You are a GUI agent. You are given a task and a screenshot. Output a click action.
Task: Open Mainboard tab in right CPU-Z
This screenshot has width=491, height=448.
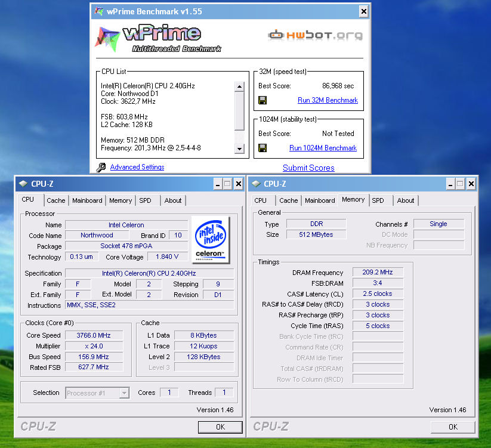tap(320, 200)
